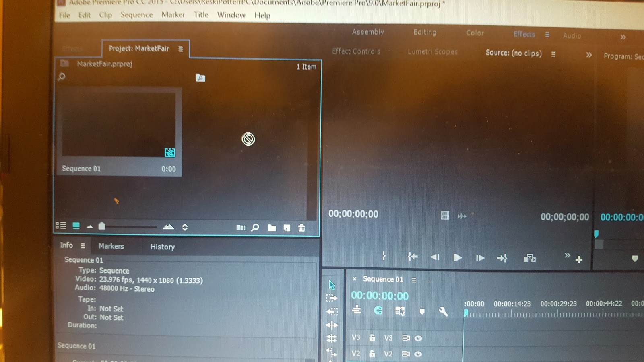
Task: Click Go to Out in Source monitor
Action: click(x=502, y=258)
